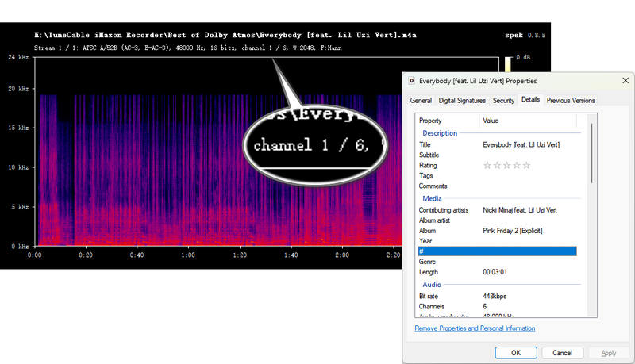
Task: Click the 20 kHz frequency axis label
Action: pyautogui.click(x=18, y=89)
